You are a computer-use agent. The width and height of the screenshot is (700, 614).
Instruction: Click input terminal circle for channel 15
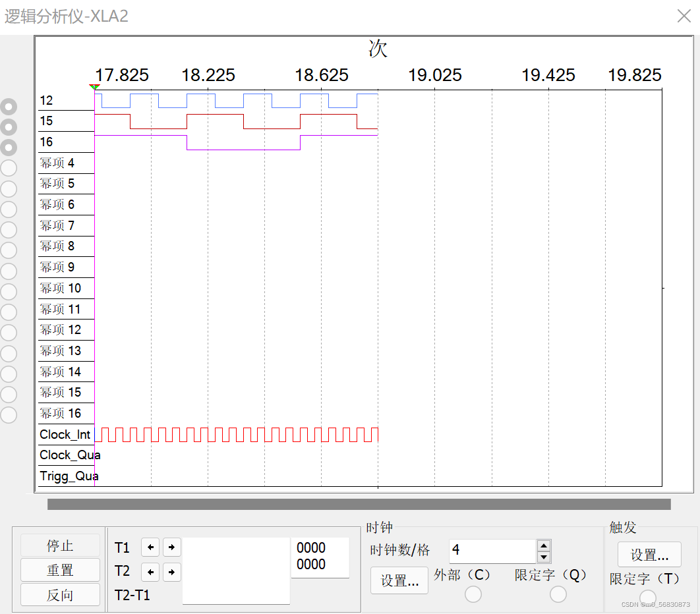9,127
